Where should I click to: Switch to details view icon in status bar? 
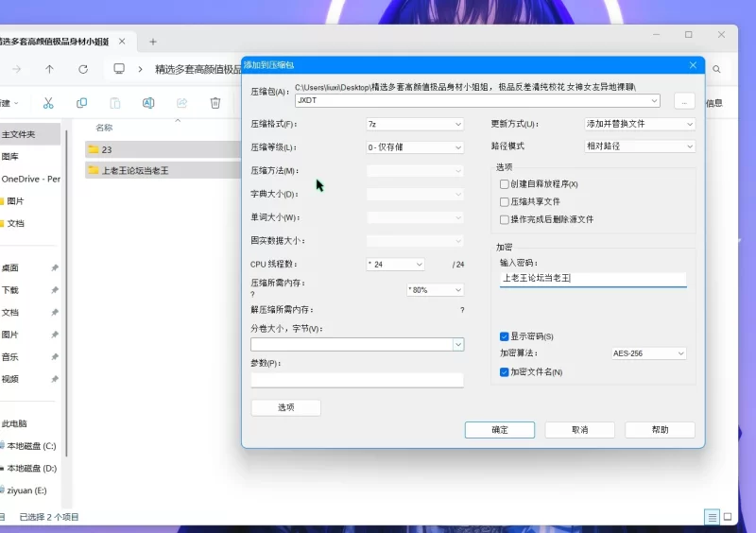(x=712, y=517)
